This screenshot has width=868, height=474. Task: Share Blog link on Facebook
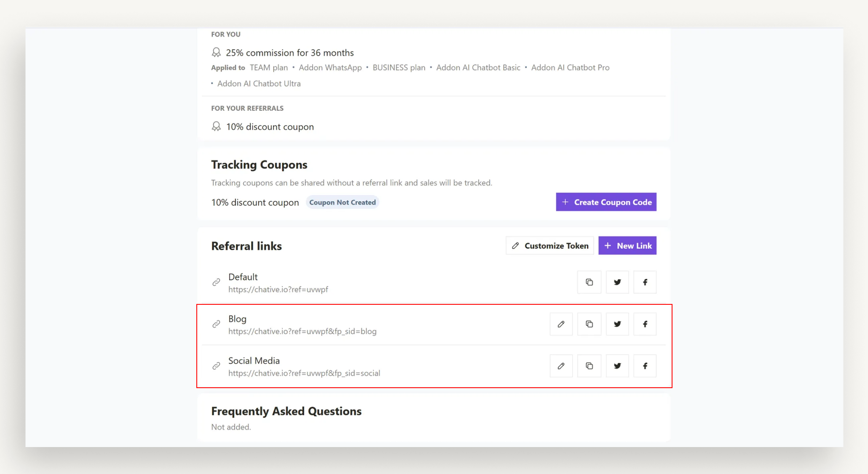tap(645, 324)
